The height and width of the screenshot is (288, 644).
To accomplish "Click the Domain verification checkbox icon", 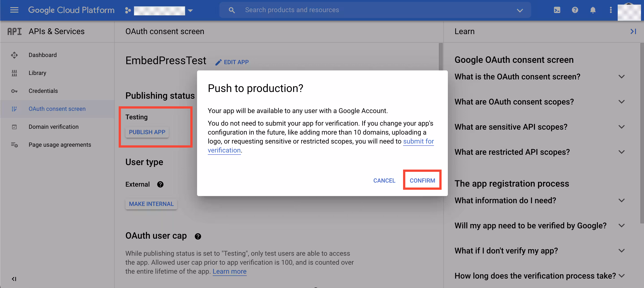I will click(x=14, y=127).
